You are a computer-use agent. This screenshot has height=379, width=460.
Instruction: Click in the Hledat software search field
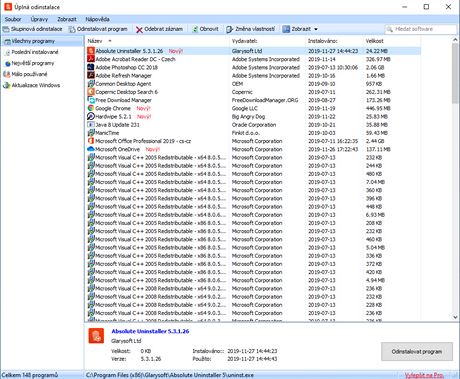click(421, 29)
